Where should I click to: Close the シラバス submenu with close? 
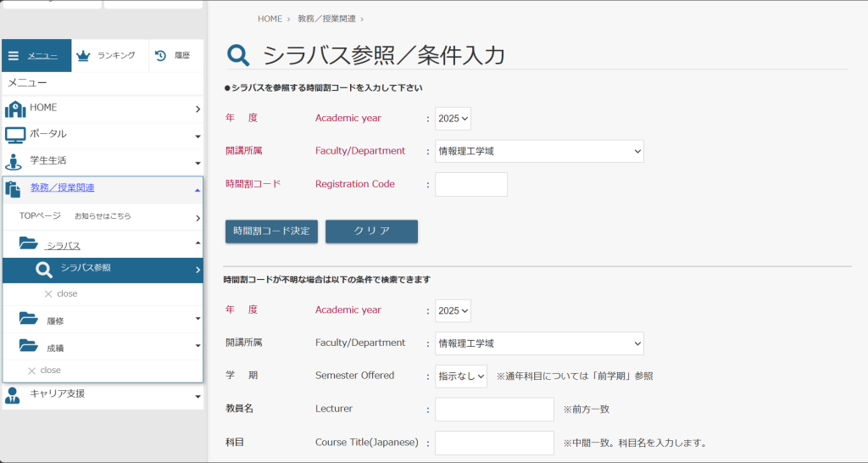[61, 293]
